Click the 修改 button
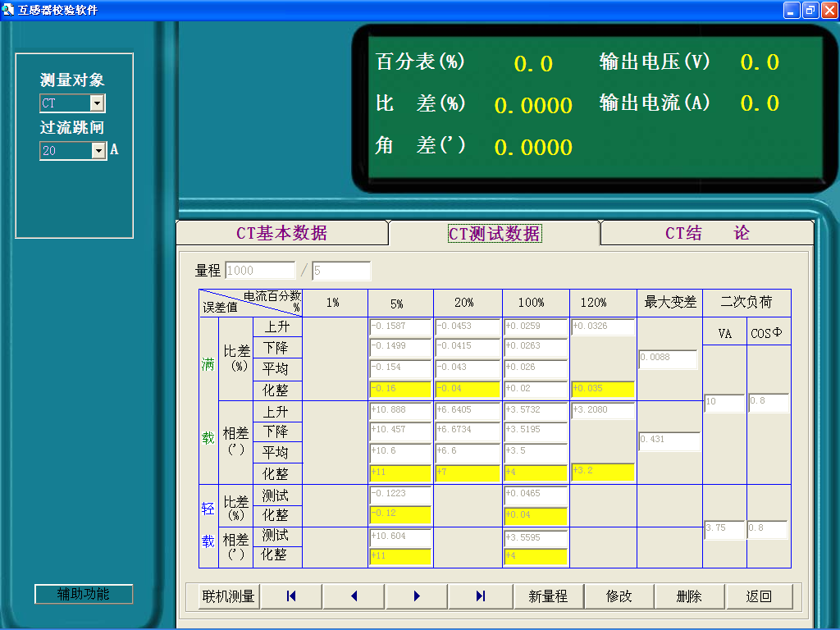840x630 pixels. click(x=619, y=596)
